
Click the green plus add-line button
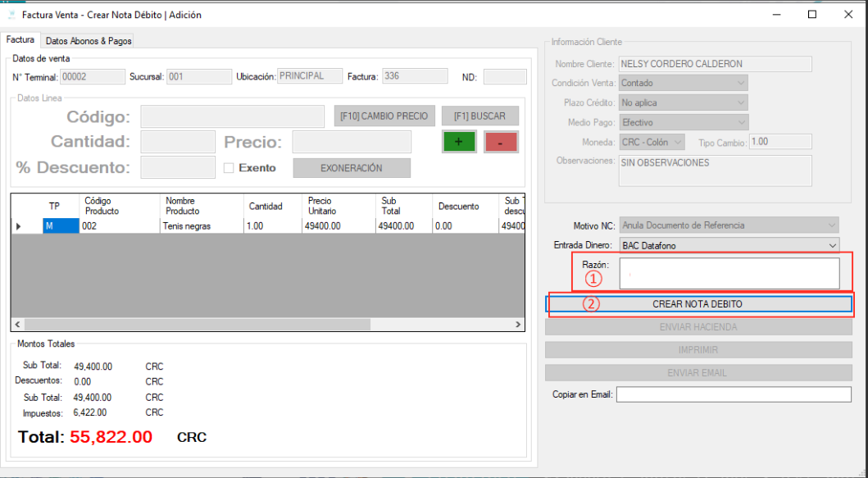tap(459, 142)
